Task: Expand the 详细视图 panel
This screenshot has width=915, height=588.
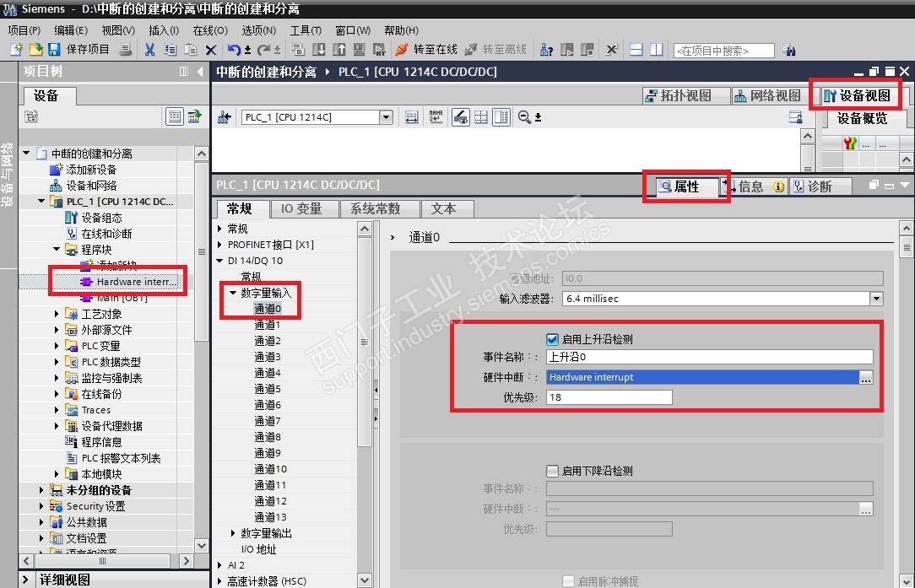Action: click(25, 580)
